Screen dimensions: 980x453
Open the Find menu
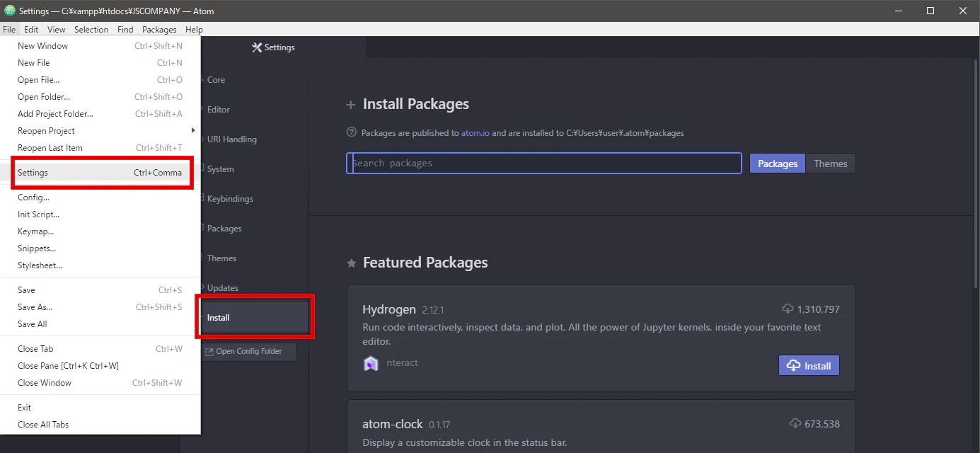coord(125,30)
